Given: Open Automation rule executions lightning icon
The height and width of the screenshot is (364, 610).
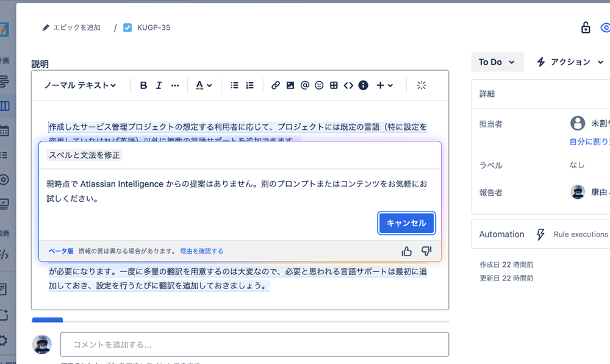Looking at the screenshot, I should click(x=540, y=234).
